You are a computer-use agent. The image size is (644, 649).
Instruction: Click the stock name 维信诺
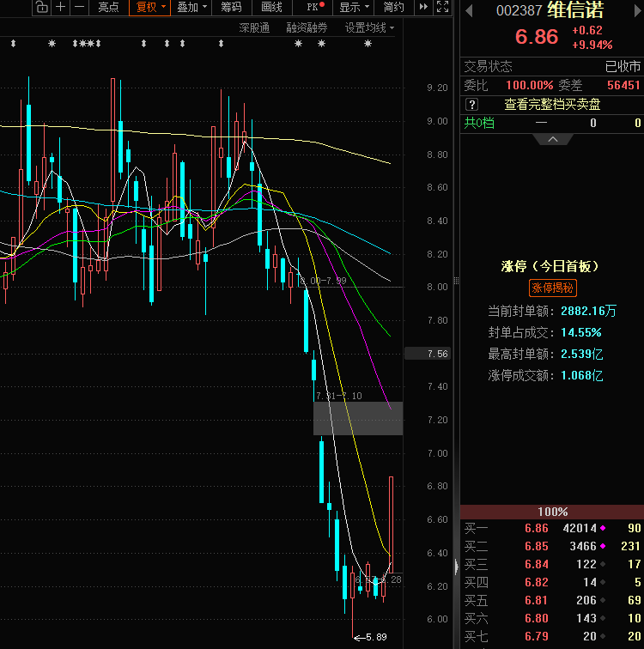point(575,10)
